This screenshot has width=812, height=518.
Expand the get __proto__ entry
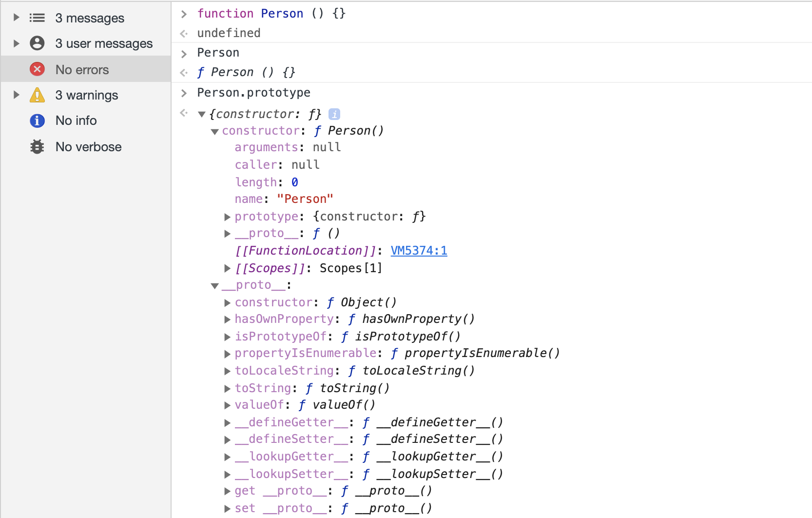[x=227, y=491]
